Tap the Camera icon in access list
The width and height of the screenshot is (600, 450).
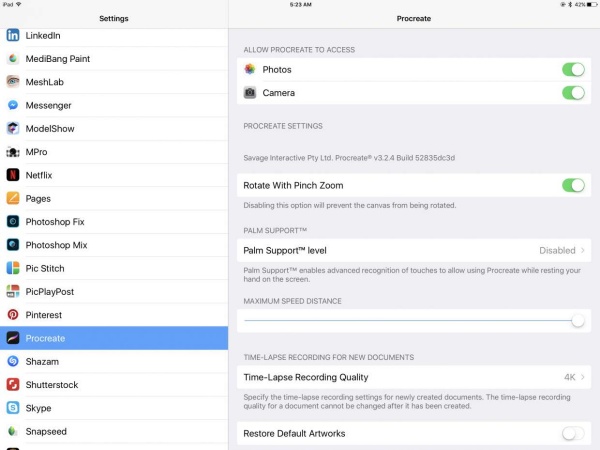coord(250,93)
